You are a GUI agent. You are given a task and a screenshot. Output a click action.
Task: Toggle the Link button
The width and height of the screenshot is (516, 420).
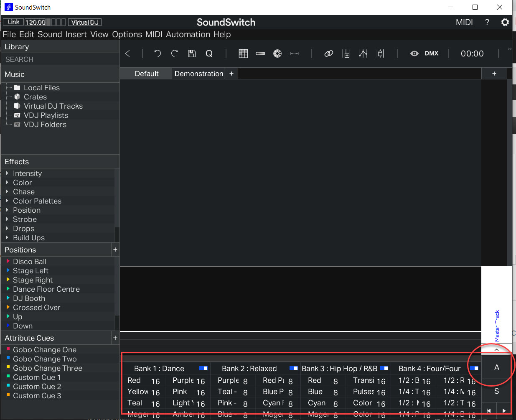pyautogui.click(x=14, y=22)
